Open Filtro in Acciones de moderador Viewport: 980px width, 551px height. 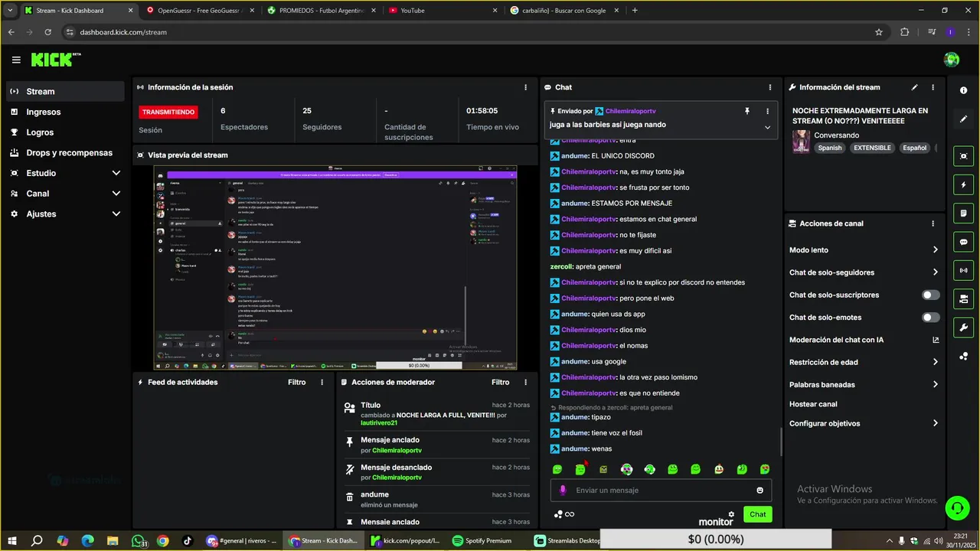point(500,382)
